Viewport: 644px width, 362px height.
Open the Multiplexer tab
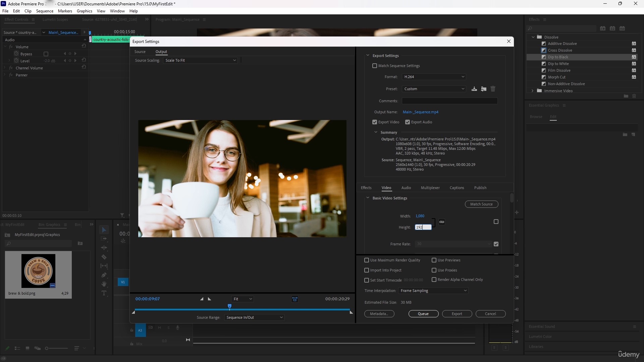(x=430, y=188)
